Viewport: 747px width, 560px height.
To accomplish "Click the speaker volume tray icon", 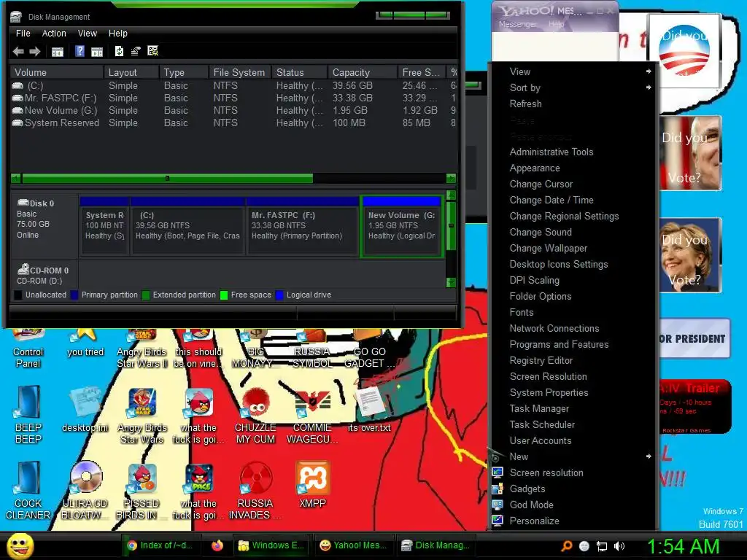I will [x=619, y=546].
